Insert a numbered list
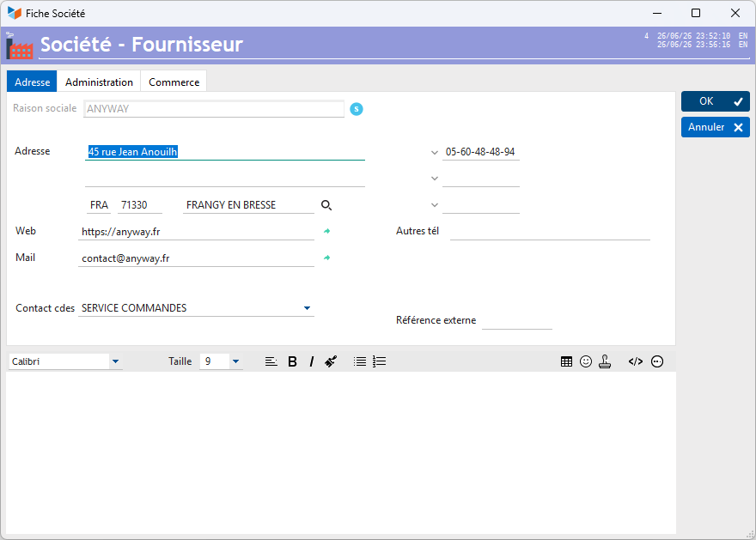The width and height of the screenshot is (756, 540). pos(380,361)
